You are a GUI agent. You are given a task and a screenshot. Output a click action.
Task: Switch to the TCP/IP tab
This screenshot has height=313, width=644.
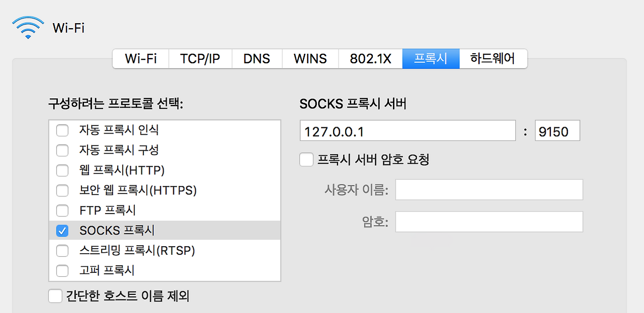pos(200,59)
